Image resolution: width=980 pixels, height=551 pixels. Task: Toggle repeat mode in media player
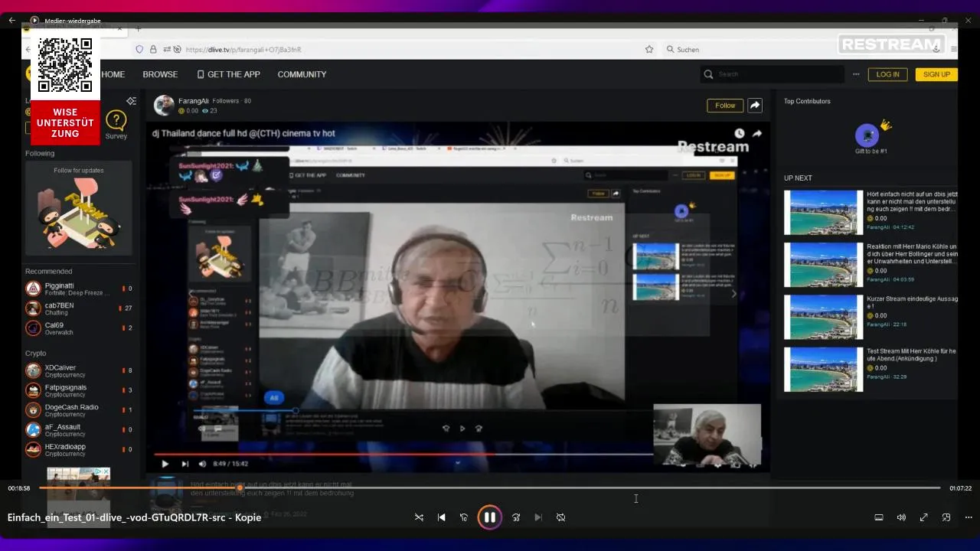[560, 517]
